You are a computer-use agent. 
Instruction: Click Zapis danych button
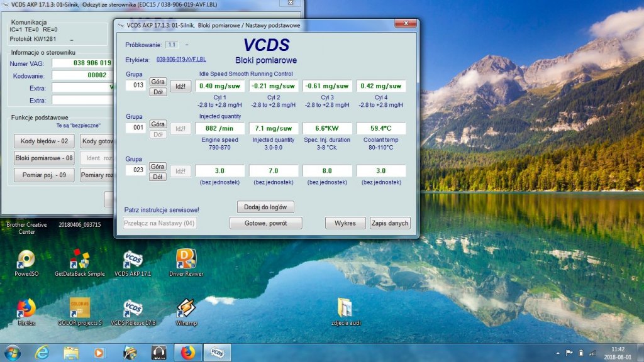[x=390, y=223]
